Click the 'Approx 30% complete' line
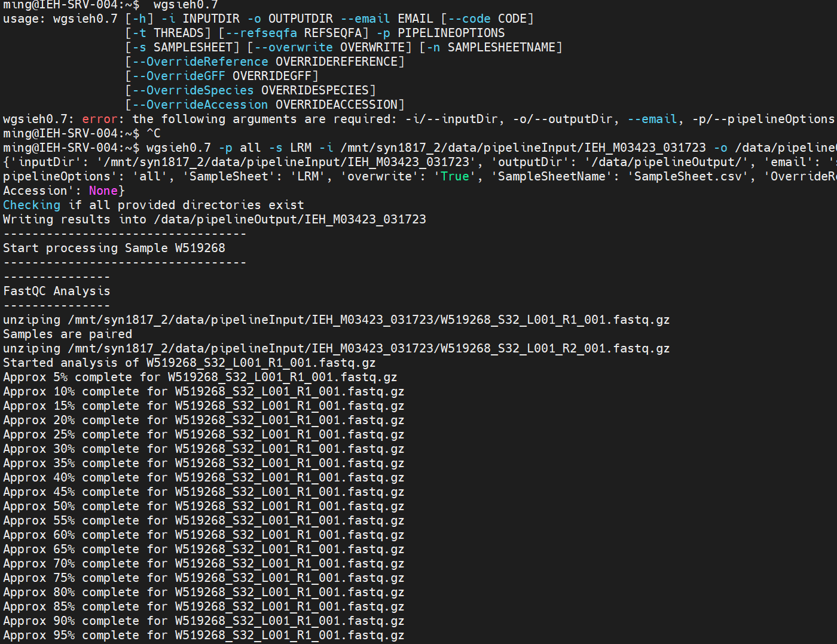This screenshot has height=644, width=837. [204, 449]
